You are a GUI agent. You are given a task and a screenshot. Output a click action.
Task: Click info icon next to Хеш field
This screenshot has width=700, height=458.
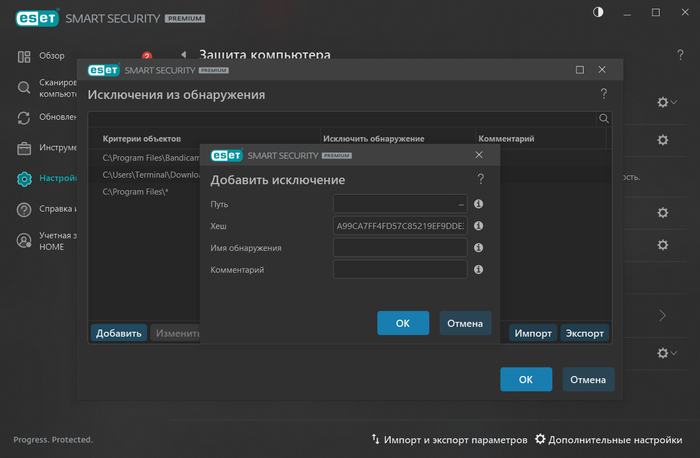coord(478,226)
